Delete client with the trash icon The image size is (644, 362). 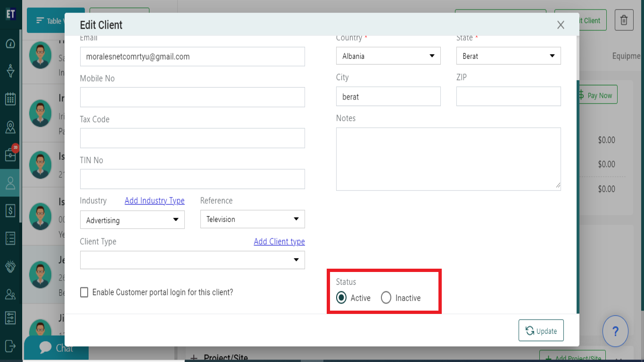tap(624, 20)
